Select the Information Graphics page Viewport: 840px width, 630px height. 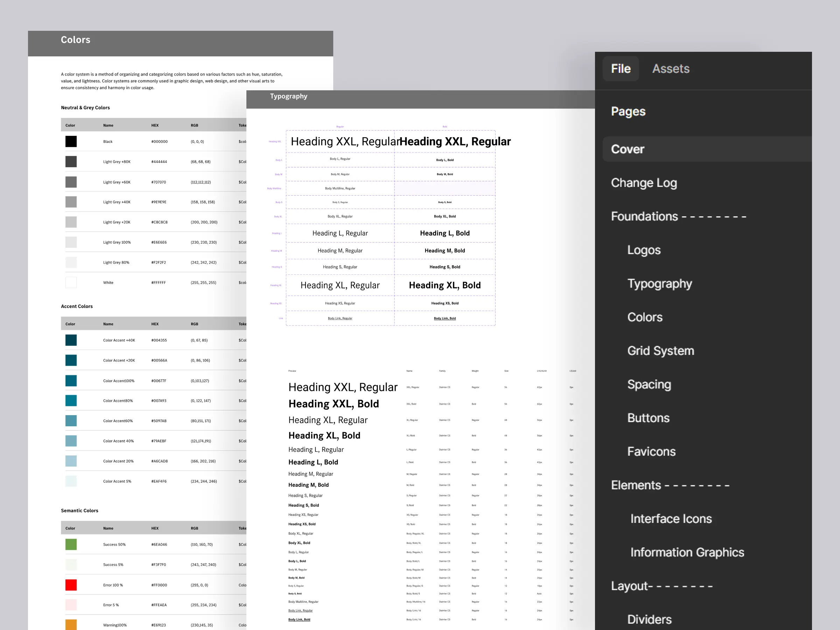[x=687, y=552]
